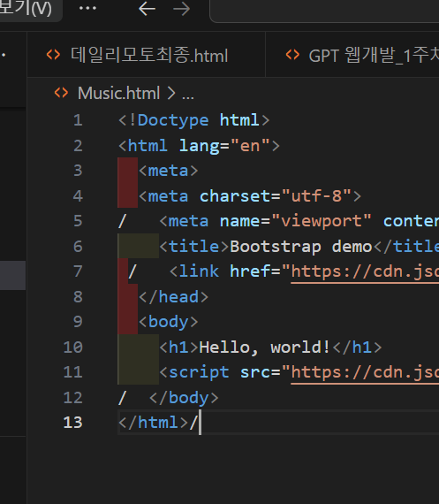
Task: Click the </html> closing tag on line 13
Action: pos(153,423)
